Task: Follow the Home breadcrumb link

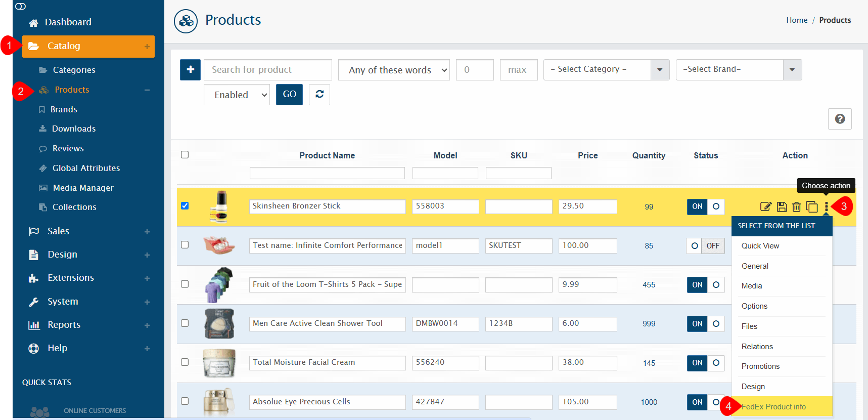Action: coord(797,20)
